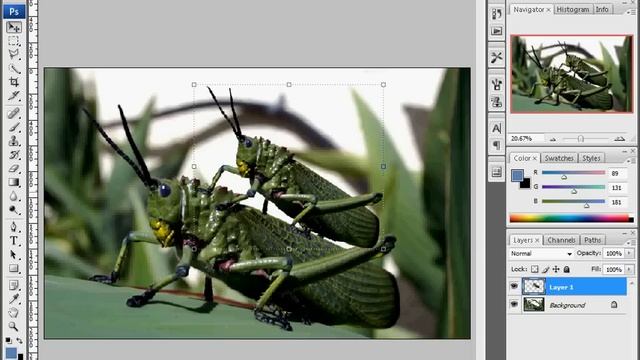Select the Healing Brush tool
This screenshot has height=360, width=640.
point(13,113)
